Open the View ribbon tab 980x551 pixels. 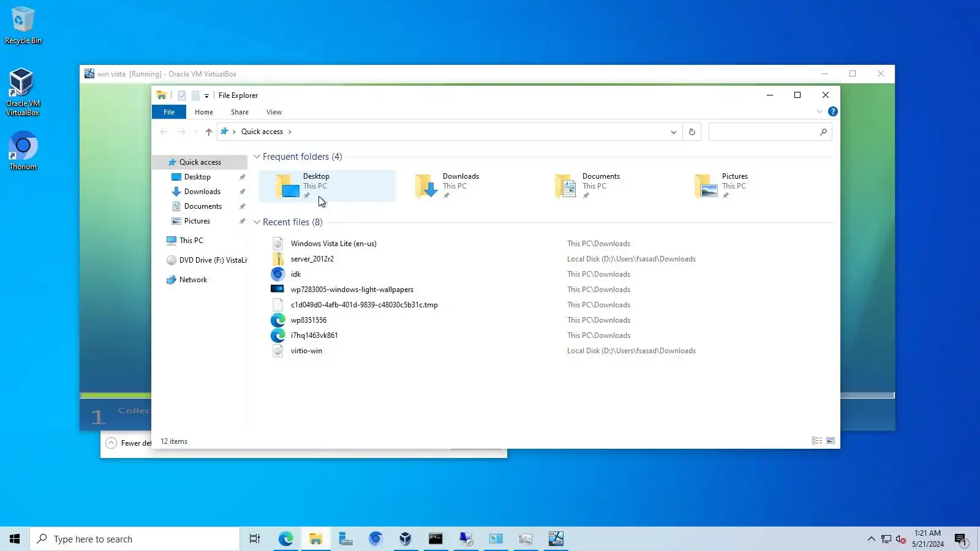click(x=274, y=112)
